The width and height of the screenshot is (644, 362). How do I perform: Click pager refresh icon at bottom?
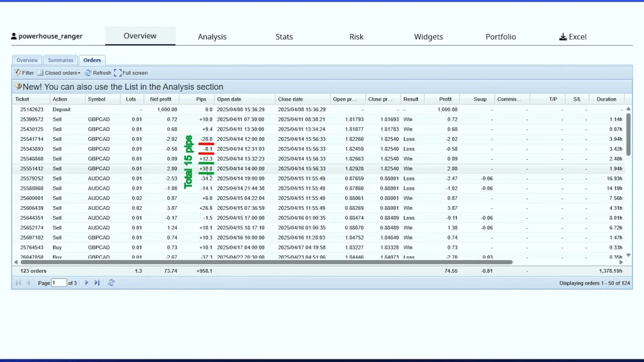[x=111, y=283]
